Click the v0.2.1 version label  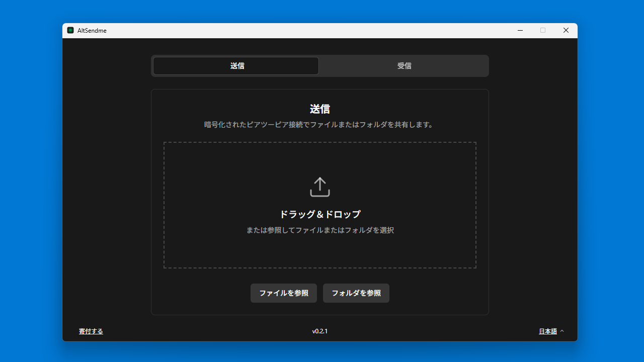coord(320,331)
